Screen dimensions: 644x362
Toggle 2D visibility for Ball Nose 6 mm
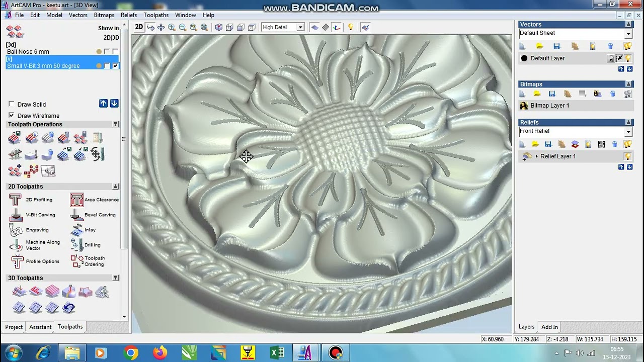pyautogui.click(x=107, y=52)
